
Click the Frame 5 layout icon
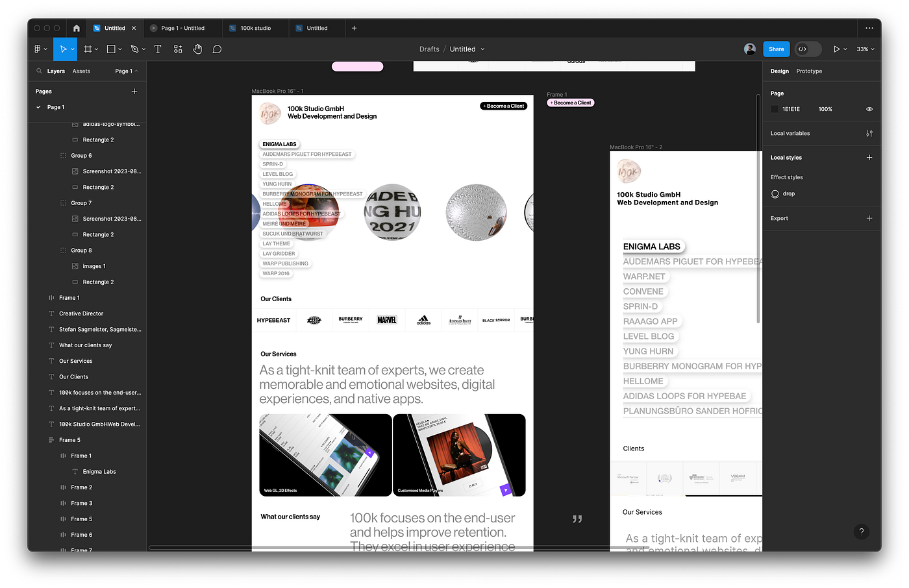51,440
